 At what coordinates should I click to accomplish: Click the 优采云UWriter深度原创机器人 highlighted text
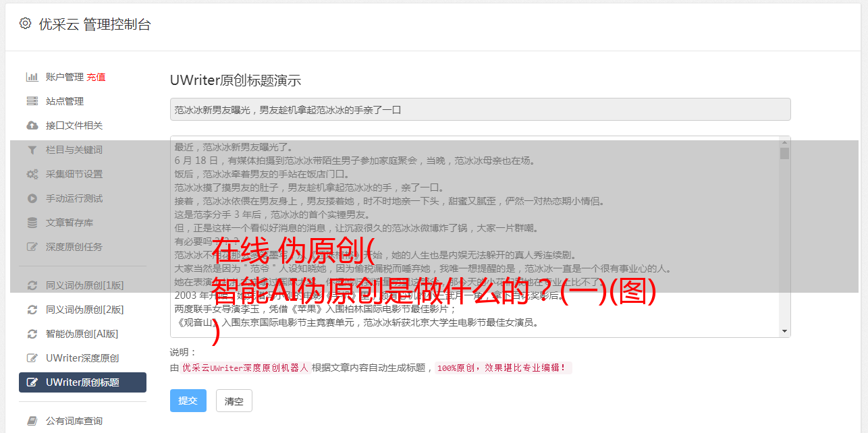coord(245,368)
